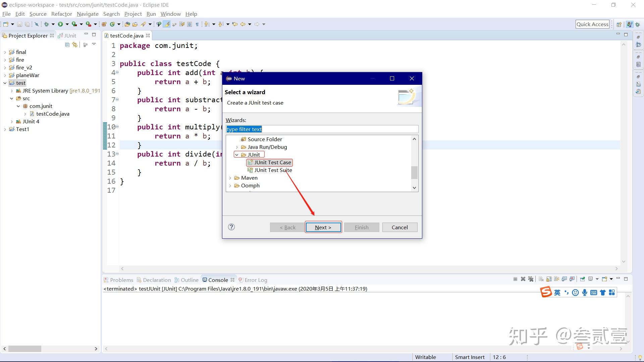Select testCode.java in Project Explorer
Screen dimensions: 644x362
point(49,114)
